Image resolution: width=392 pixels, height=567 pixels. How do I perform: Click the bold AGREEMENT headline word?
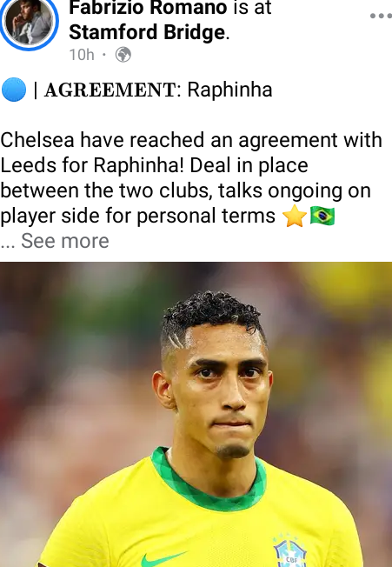[x=110, y=90]
